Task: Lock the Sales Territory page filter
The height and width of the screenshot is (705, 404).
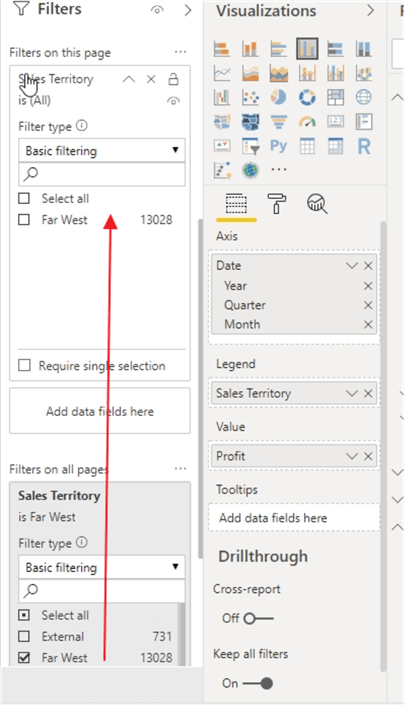Action: tap(173, 80)
